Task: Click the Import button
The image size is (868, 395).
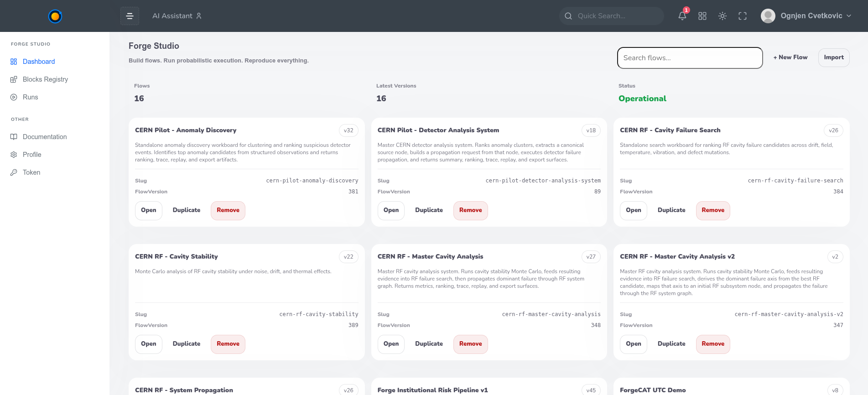Action: click(834, 57)
